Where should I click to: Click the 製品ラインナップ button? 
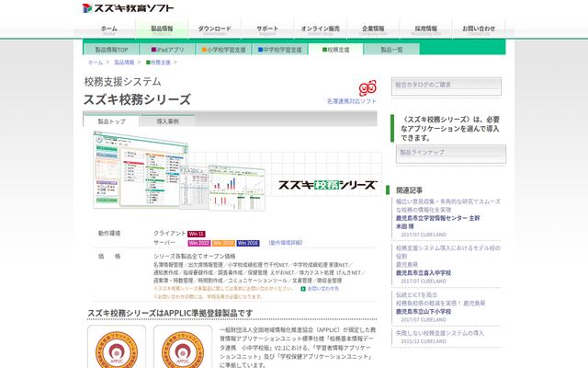(451, 154)
